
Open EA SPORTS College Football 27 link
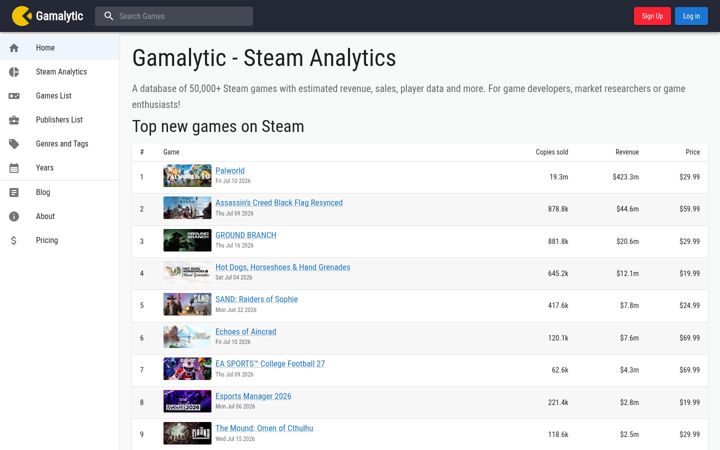coord(270,364)
